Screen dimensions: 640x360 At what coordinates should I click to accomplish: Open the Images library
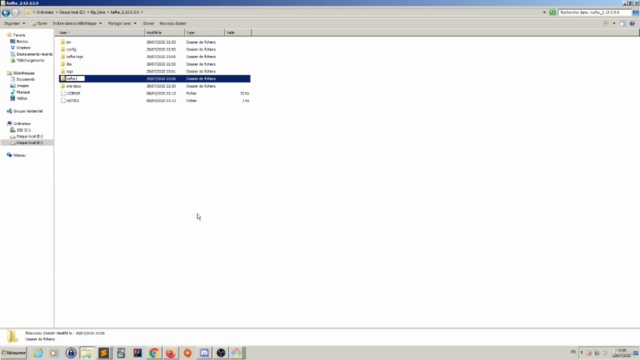(20, 86)
